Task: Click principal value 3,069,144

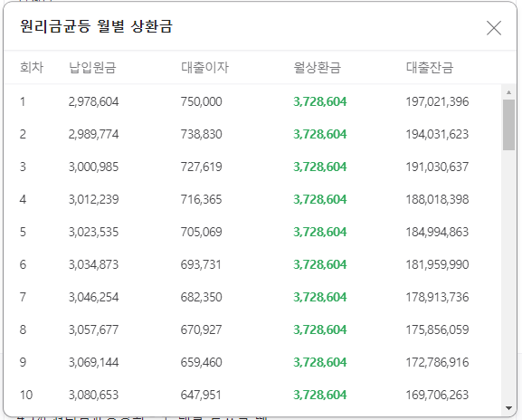Action: click(x=93, y=362)
